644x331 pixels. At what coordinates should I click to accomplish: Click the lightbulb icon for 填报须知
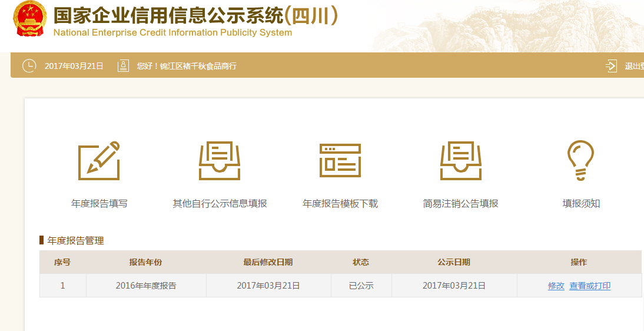pos(580,161)
